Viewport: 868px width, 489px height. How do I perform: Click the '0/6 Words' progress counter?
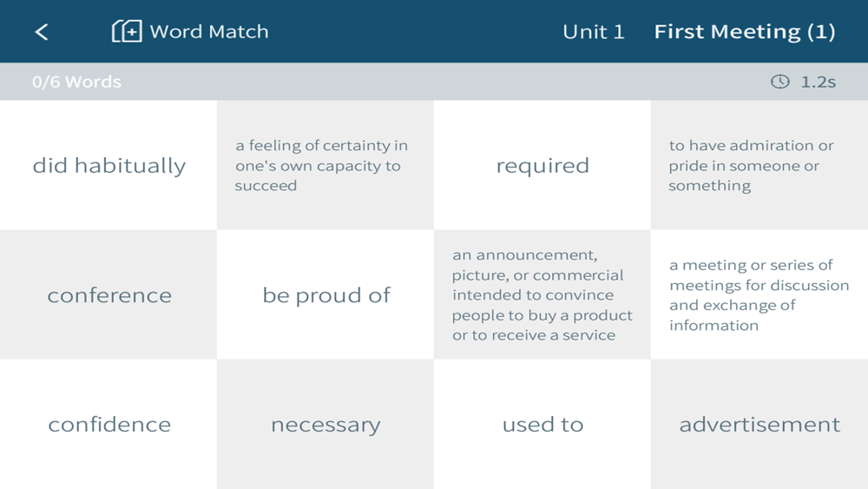point(76,82)
